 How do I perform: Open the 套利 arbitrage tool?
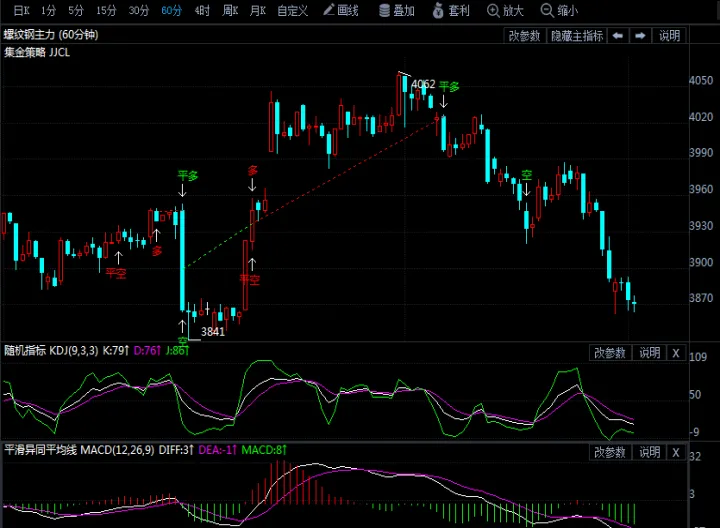(451, 11)
